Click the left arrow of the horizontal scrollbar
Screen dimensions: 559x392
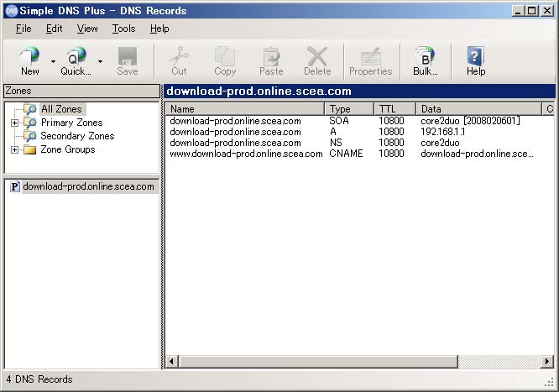(x=171, y=361)
